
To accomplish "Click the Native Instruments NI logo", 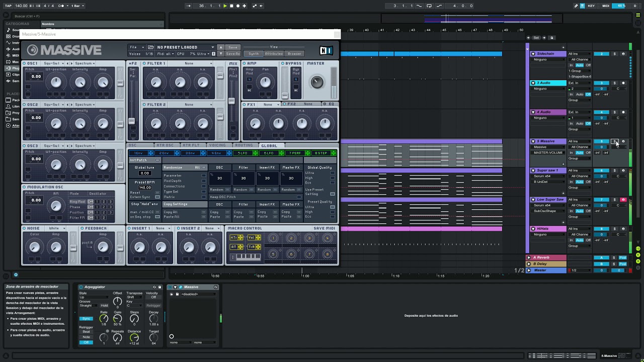I will (x=326, y=50).
